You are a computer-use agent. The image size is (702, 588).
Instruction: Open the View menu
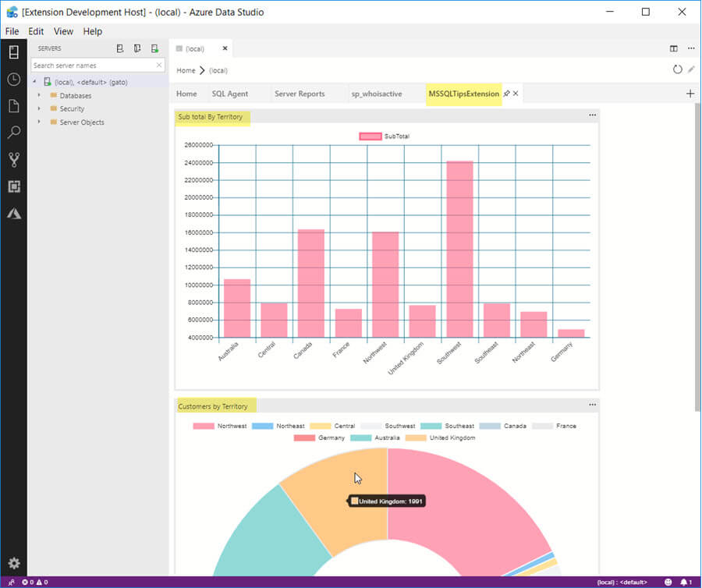(x=63, y=31)
